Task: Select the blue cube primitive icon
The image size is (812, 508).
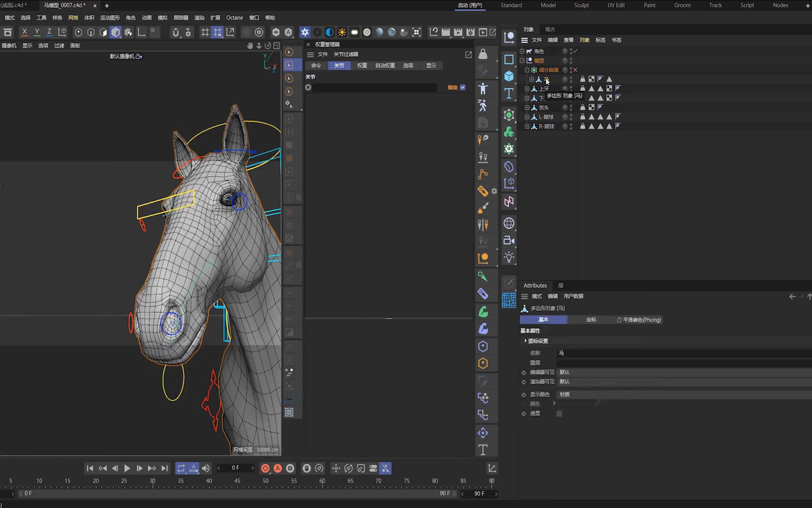Action: (509, 76)
